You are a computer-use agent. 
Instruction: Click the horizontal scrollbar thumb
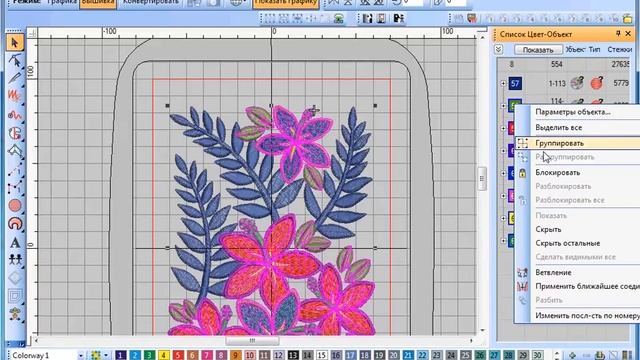252,340
